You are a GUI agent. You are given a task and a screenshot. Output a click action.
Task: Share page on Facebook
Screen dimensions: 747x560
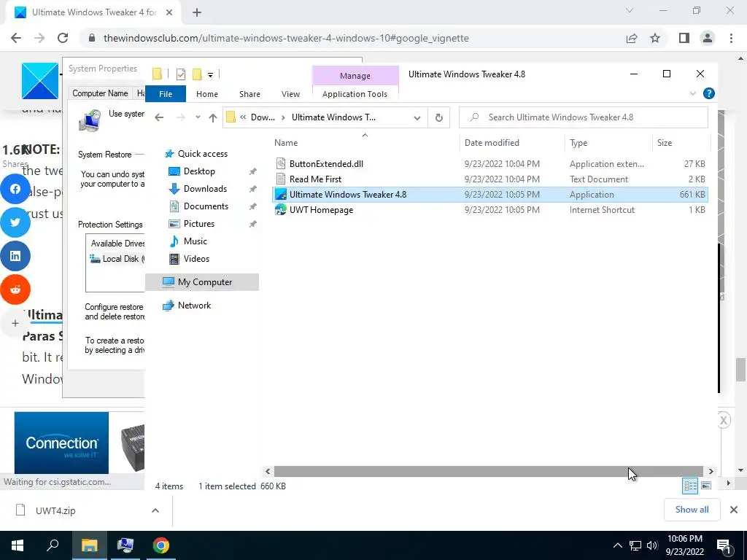pos(15,189)
